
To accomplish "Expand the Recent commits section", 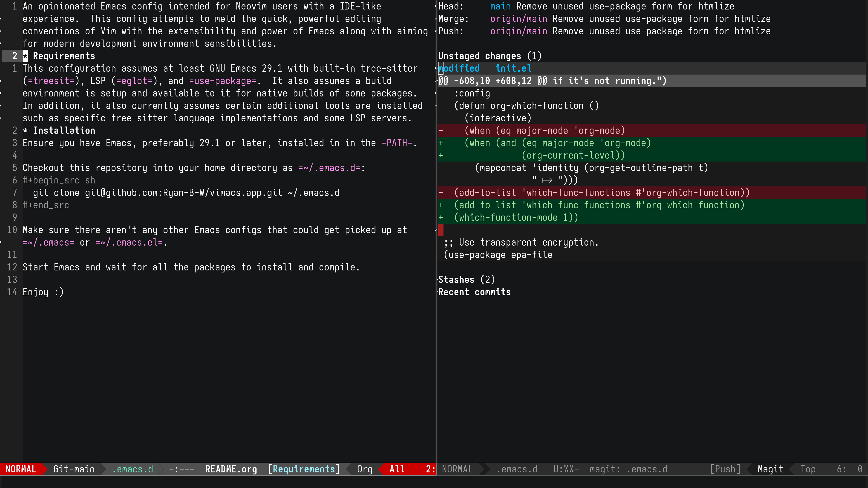I will pyautogui.click(x=474, y=292).
